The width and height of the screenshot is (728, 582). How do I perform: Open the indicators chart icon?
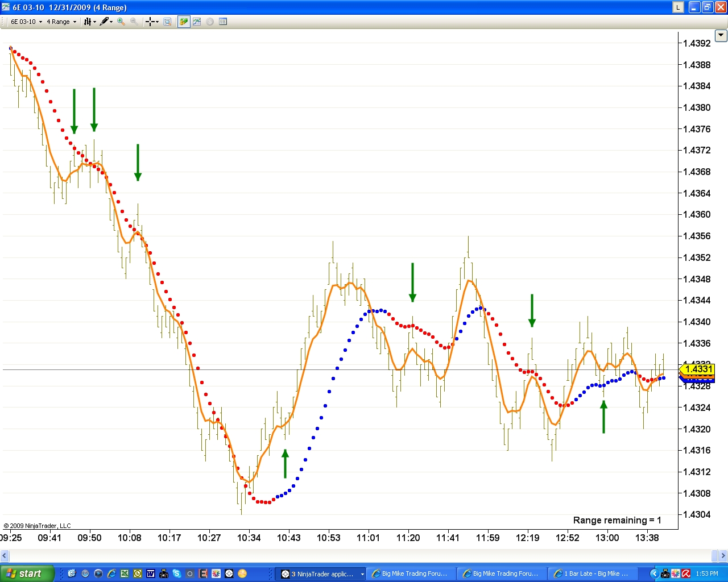click(197, 22)
